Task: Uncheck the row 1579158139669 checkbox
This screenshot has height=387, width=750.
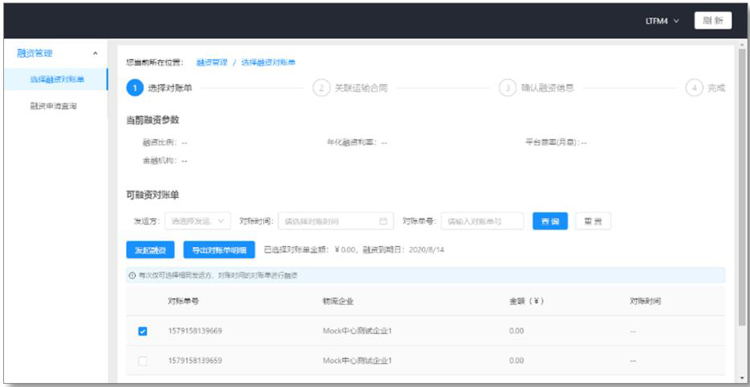Action: click(x=143, y=331)
